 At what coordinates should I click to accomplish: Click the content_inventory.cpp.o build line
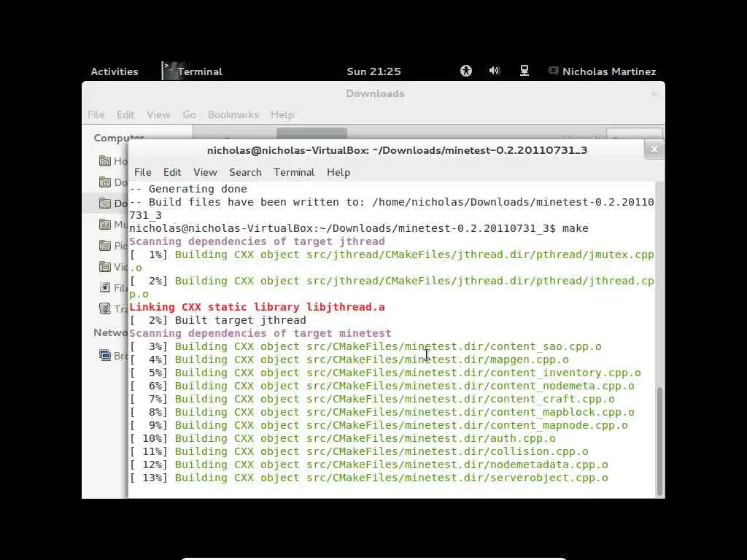coord(385,373)
